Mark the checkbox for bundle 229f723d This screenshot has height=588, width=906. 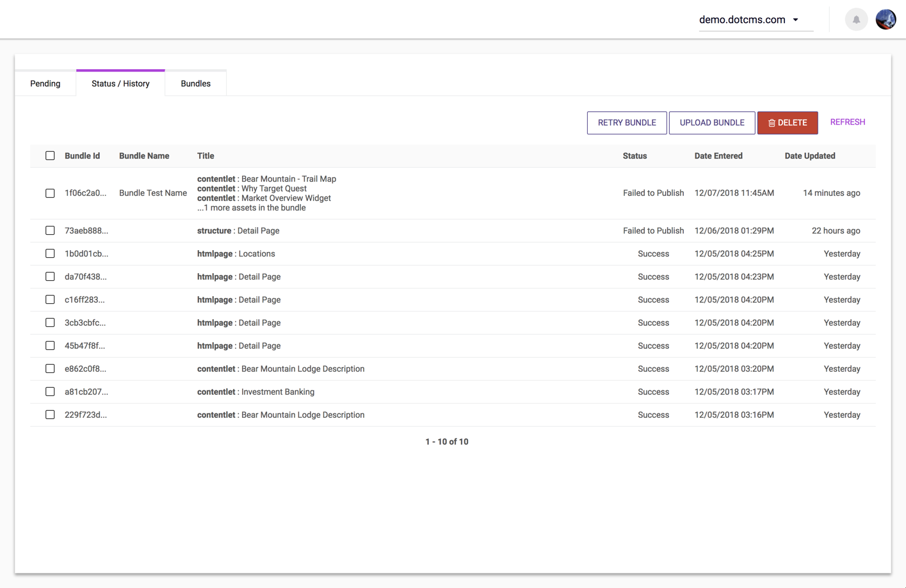point(50,415)
